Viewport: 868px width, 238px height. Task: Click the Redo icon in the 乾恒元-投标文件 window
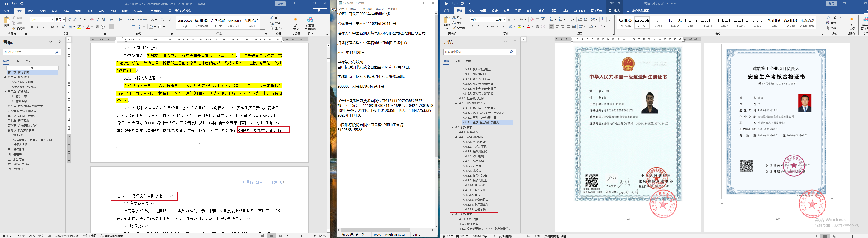click(462, 4)
